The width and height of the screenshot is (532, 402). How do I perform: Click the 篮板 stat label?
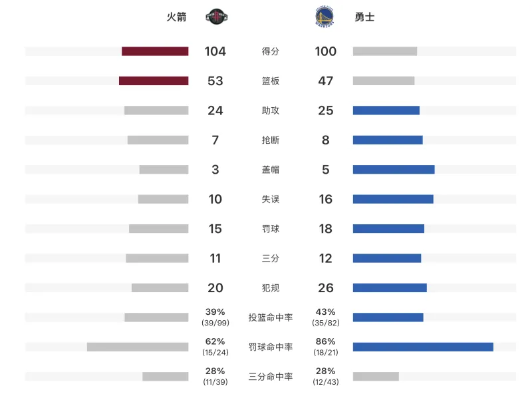(271, 81)
